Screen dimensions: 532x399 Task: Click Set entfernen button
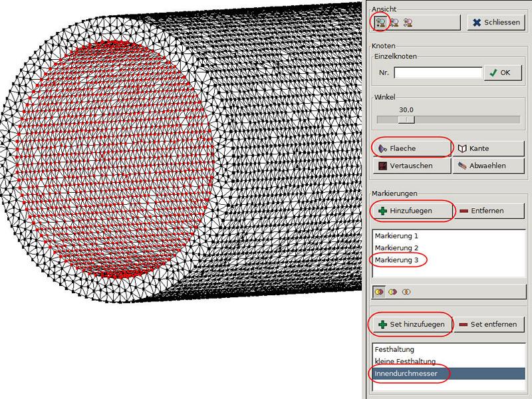coord(489,325)
